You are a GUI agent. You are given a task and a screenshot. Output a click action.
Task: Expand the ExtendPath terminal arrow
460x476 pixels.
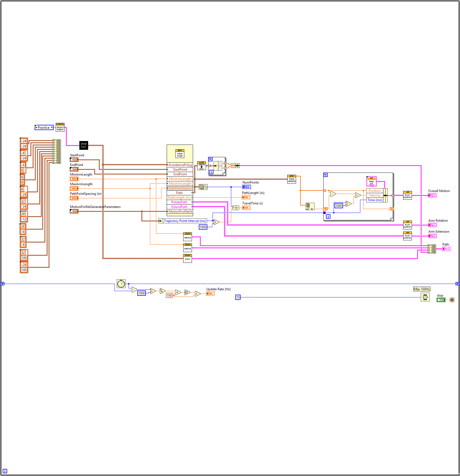point(193,207)
